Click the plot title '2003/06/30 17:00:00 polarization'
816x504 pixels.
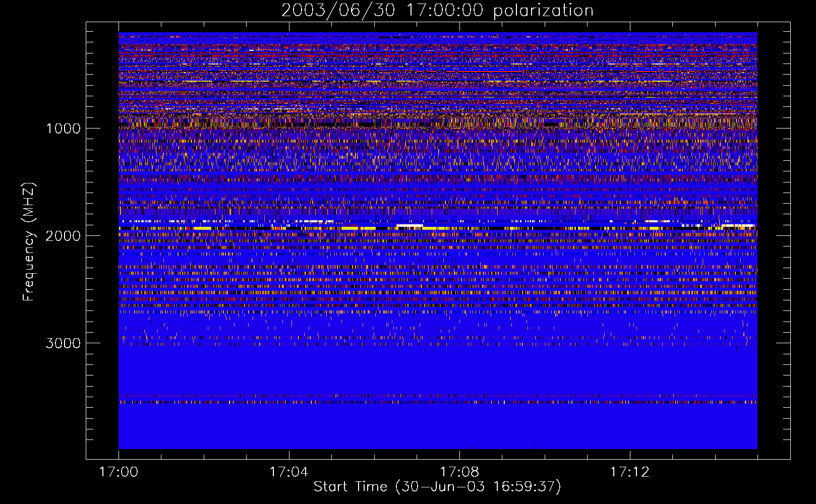coord(437,10)
